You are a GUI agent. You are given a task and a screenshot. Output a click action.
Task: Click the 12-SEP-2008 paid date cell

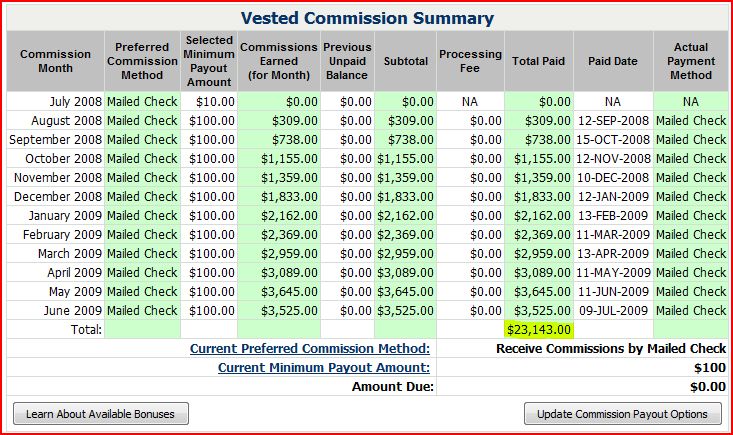coord(613,120)
